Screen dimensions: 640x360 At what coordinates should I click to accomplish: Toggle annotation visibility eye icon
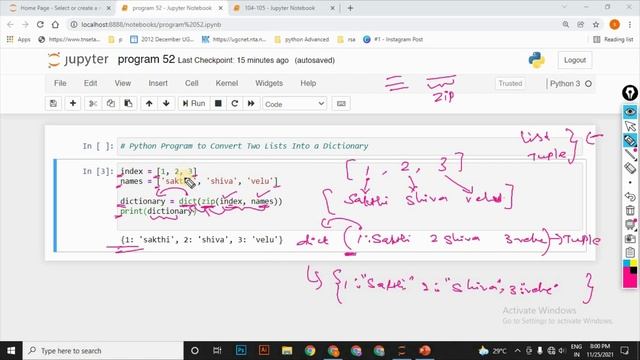[630, 112]
